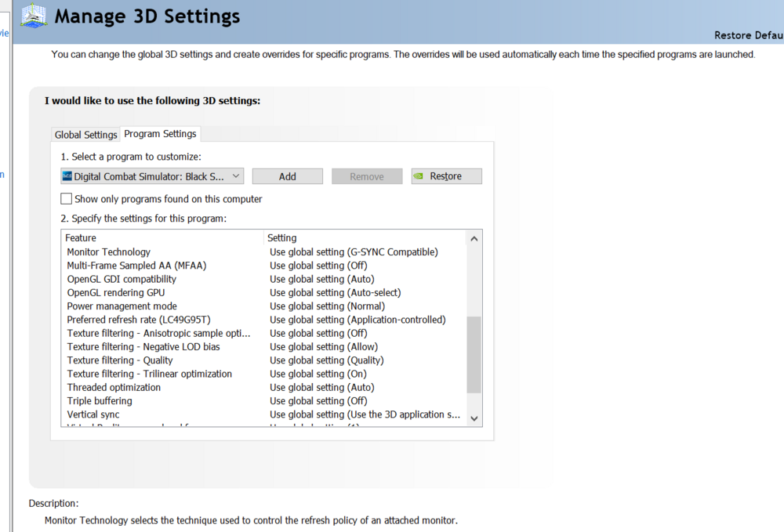Switch to the Global Settings tab
The image size is (784, 532).
coord(86,135)
